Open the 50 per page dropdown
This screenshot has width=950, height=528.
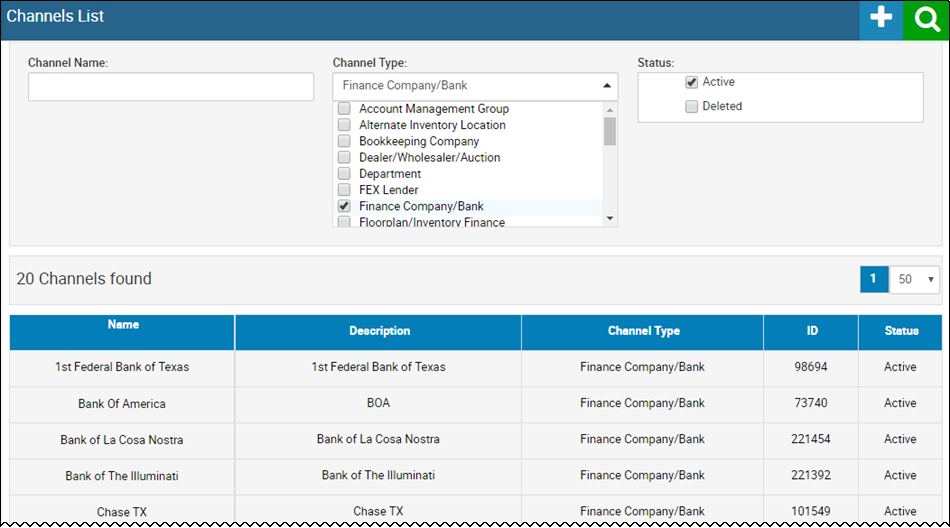pyautogui.click(x=914, y=279)
